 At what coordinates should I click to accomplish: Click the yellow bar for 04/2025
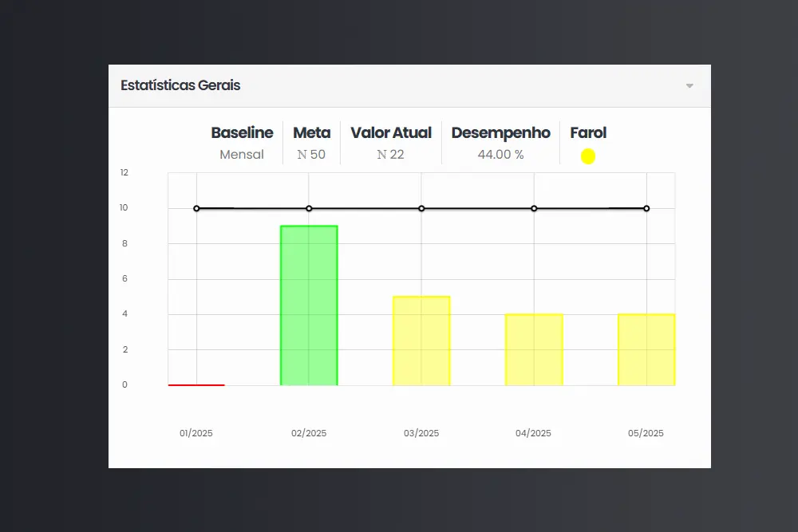pos(534,349)
